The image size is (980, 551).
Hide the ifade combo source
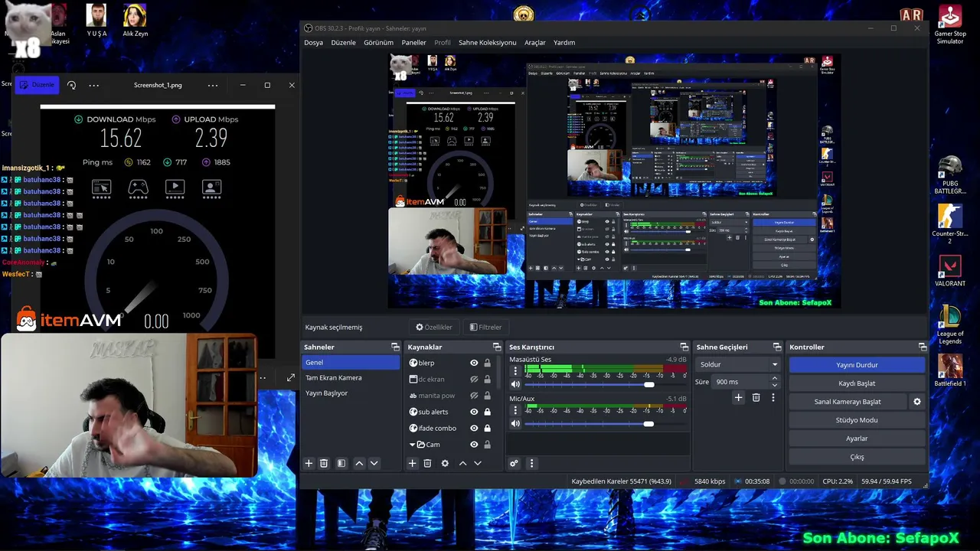point(474,429)
